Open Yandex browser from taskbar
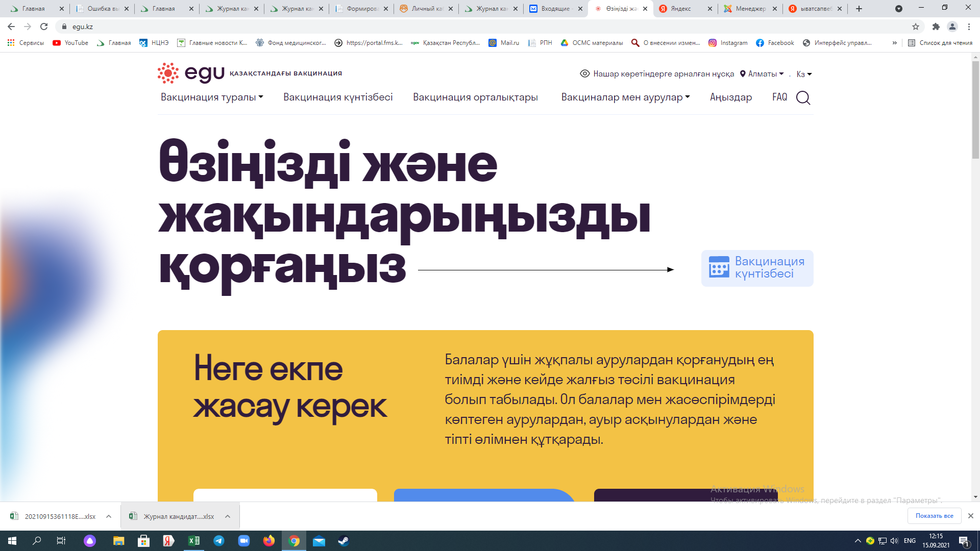 [168, 541]
